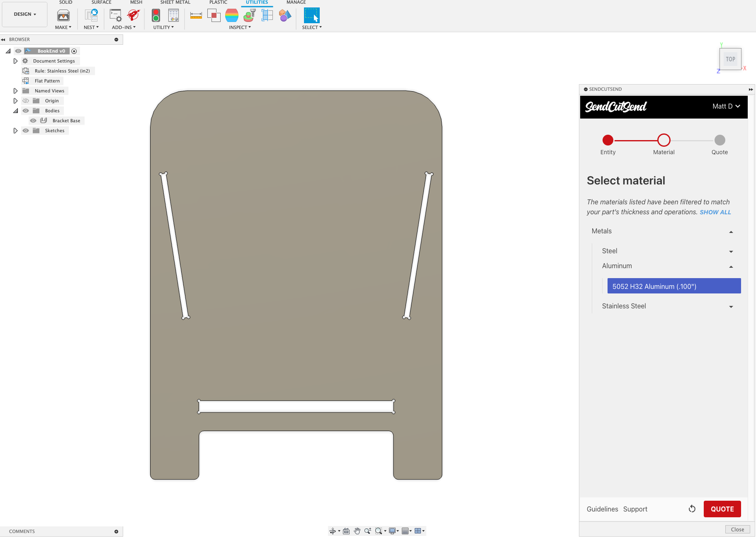Switch to the MESH tab
This screenshot has height=538, width=756.
[136, 2]
